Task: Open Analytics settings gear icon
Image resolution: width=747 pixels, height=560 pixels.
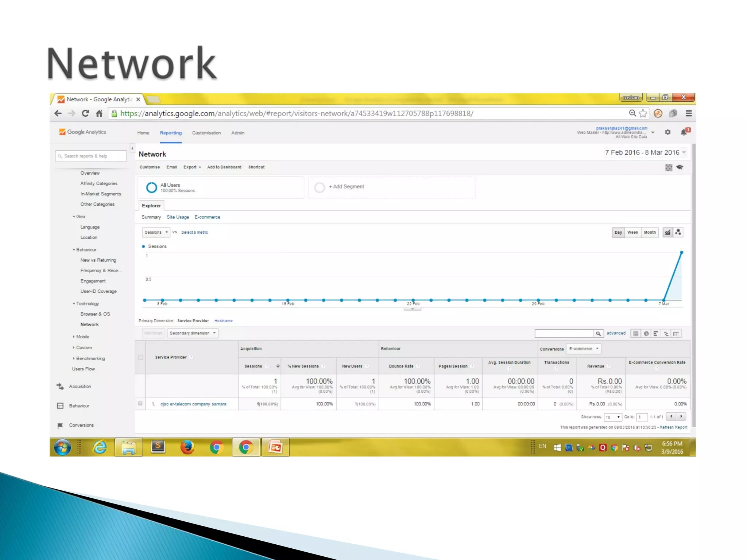Action: (x=667, y=132)
